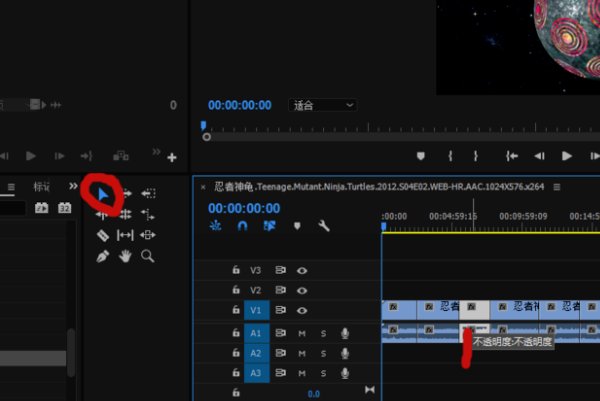Hide the V3 track with eye icon

point(301,270)
